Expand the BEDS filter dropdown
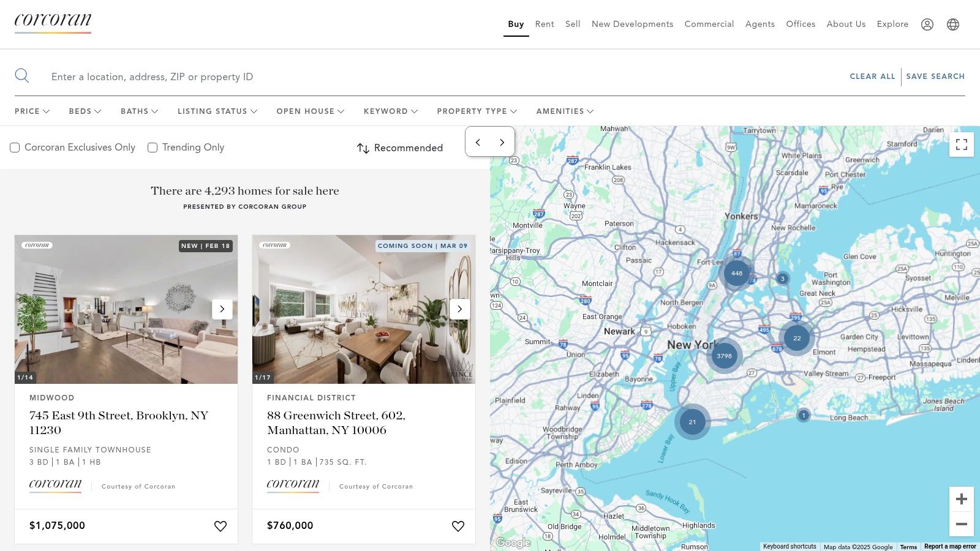The height and width of the screenshot is (551, 980). 85,111
